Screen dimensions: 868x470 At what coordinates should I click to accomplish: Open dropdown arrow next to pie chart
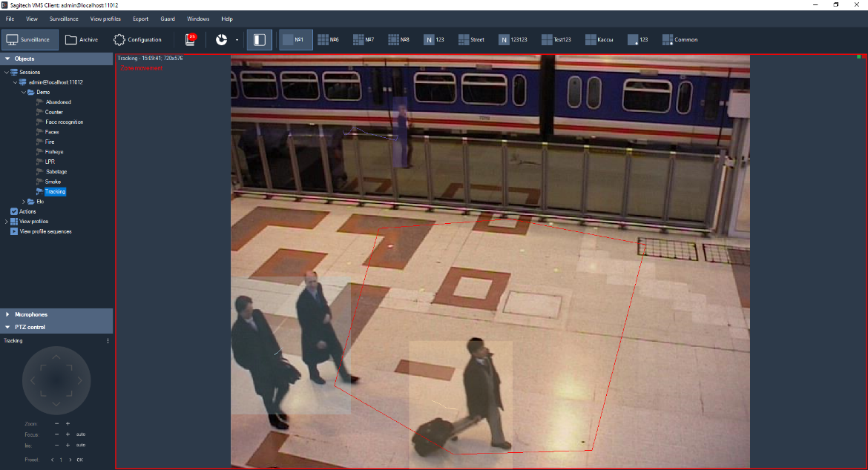(x=237, y=40)
